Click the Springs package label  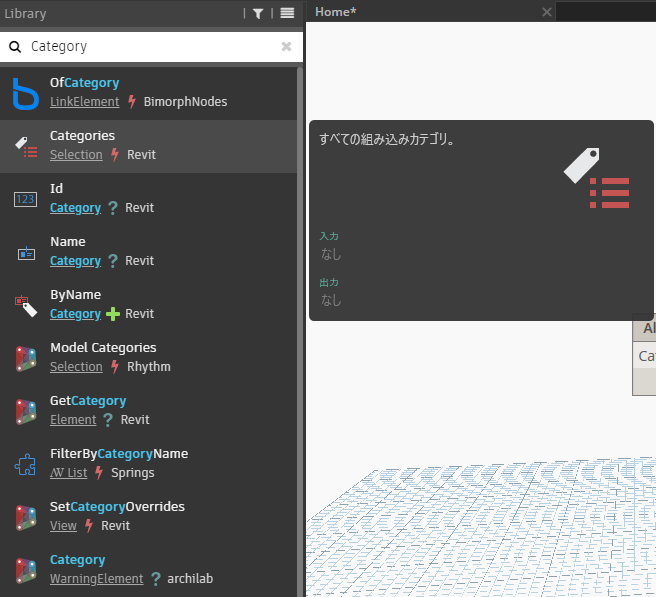pyautogui.click(x=133, y=473)
